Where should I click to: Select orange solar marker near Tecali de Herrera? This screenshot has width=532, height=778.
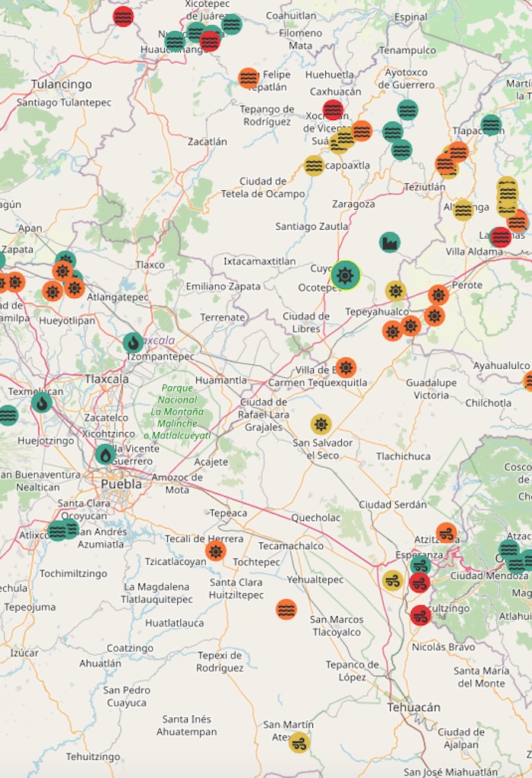click(216, 551)
